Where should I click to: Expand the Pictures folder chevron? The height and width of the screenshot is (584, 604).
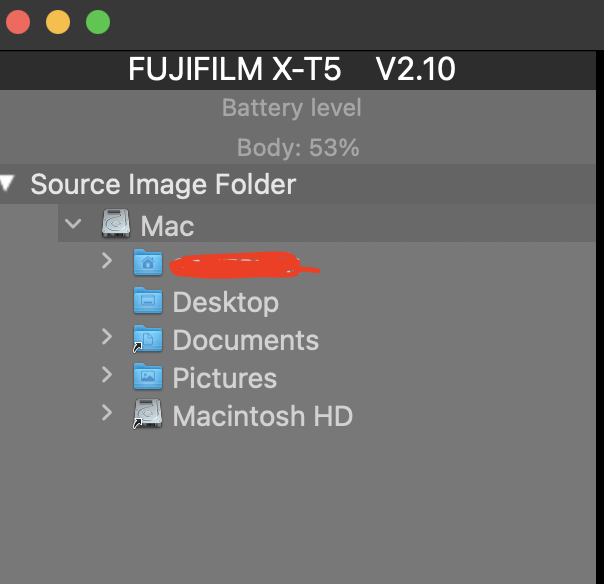pos(107,374)
